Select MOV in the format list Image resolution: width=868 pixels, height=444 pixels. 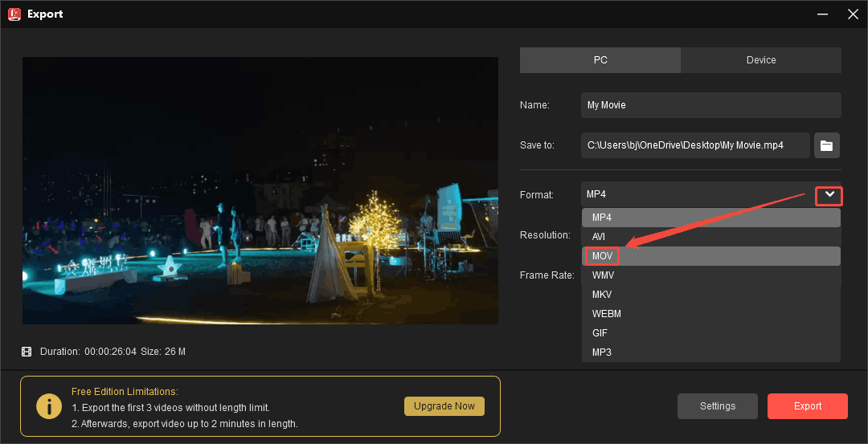pos(710,256)
